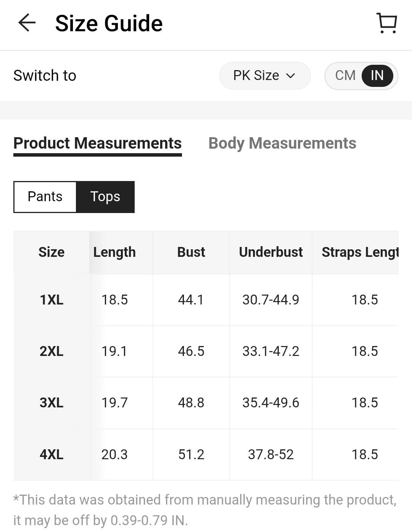Select the 3XL size row label
This screenshot has width=412, height=532.
click(x=51, y=402)
